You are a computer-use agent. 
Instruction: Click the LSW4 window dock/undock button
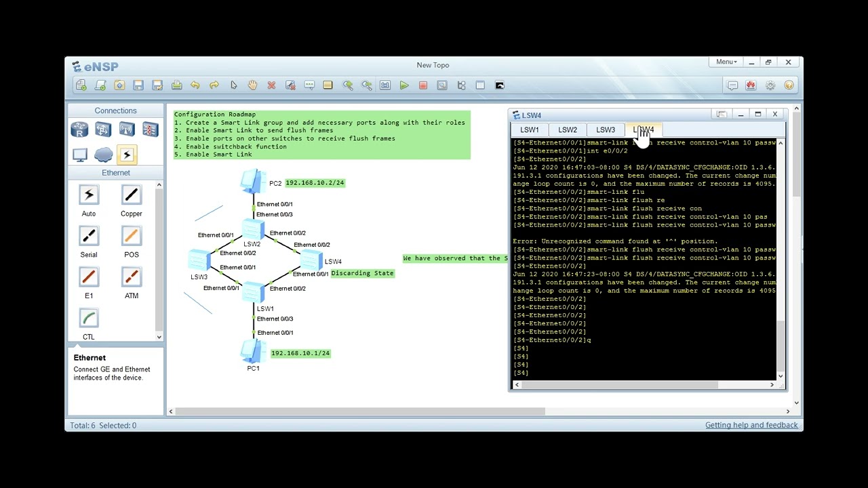coord(722,115)
